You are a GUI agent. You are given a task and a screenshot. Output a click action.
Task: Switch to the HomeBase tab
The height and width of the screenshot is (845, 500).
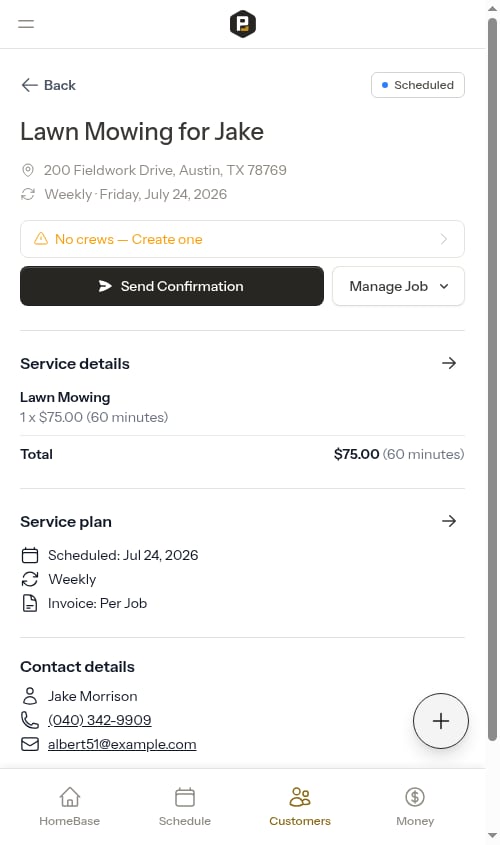(x=70, y=807)
